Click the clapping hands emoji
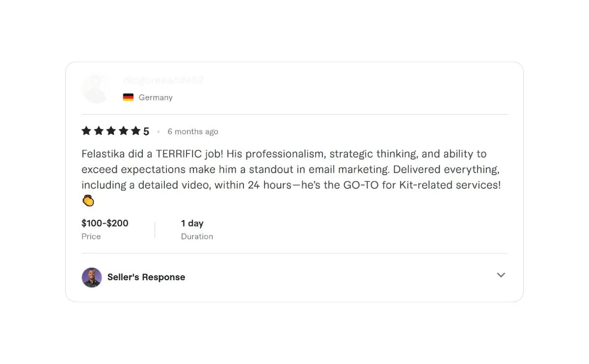The width and height of the screenshot is (589, 364). click(88, 201)
